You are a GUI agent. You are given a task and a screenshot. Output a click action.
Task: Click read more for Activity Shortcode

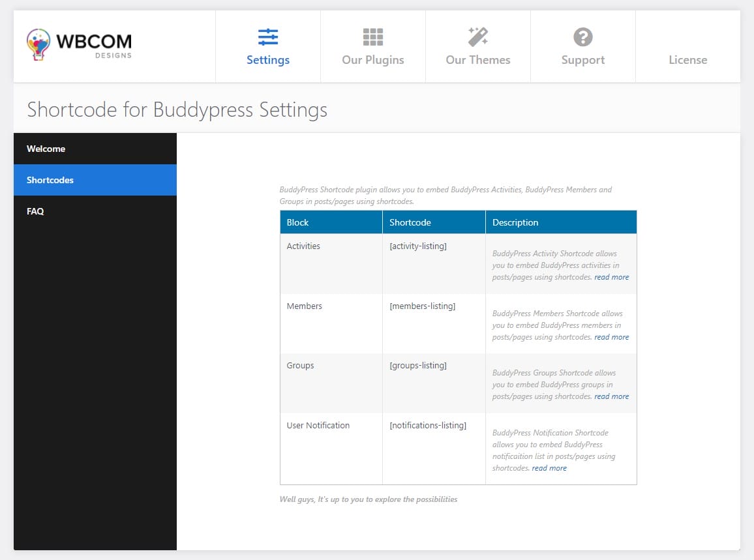coord(611,277)
